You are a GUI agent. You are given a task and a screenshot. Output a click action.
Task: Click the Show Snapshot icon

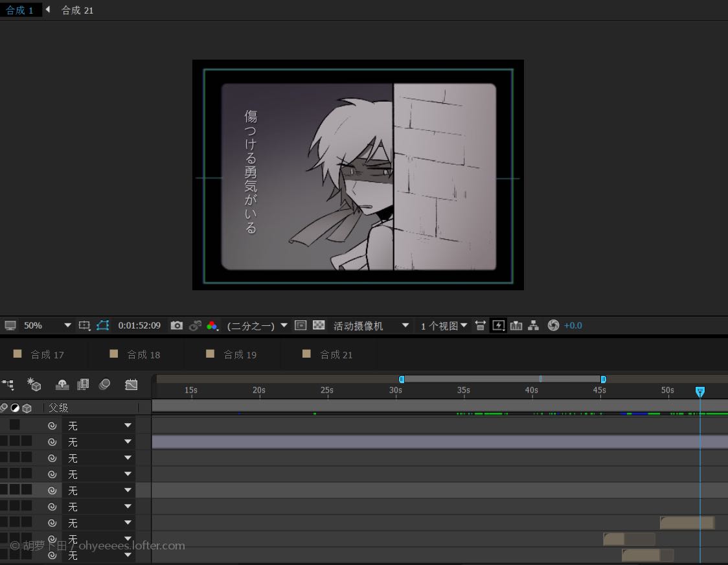[x=195, y=325]
